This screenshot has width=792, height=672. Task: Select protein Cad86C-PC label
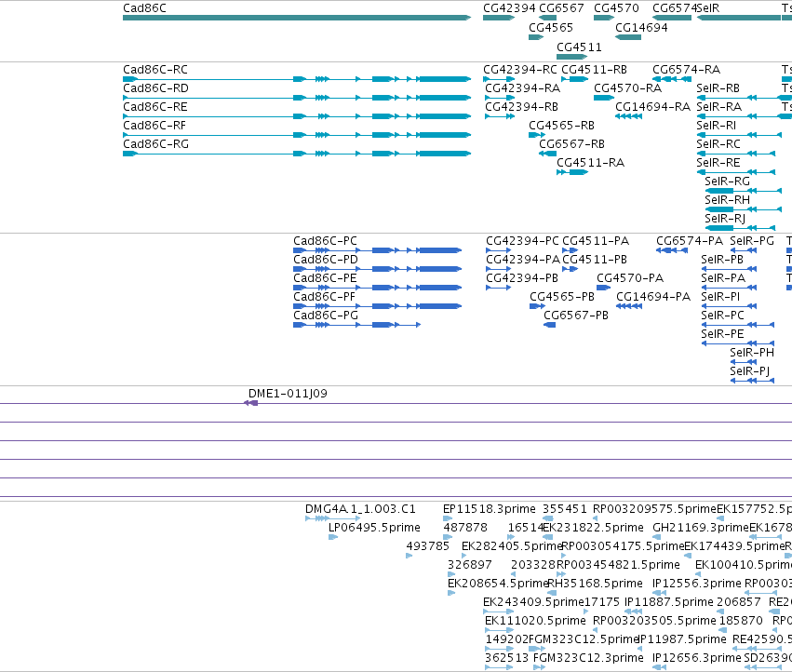coord(325,240)
